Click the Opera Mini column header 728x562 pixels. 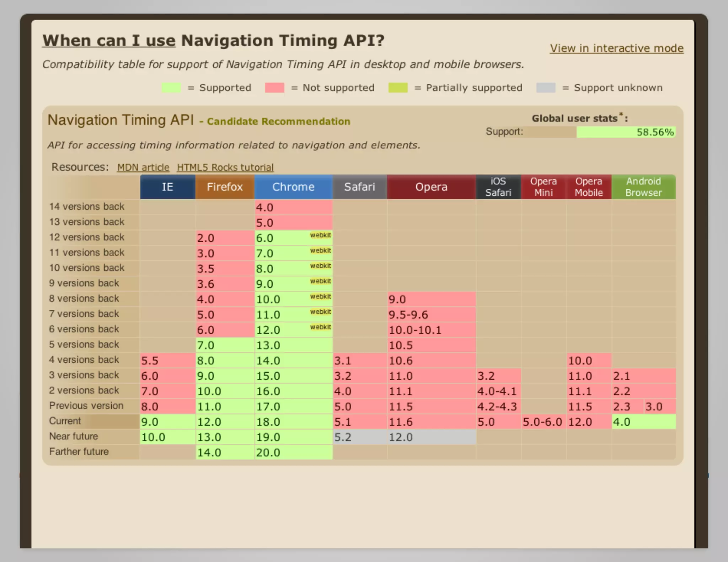(x=543, y=187)
